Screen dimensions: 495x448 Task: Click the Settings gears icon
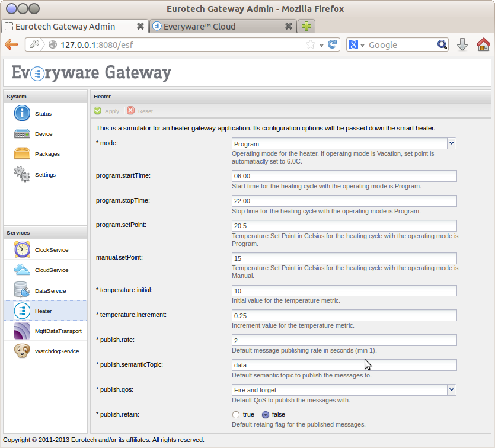22,174
